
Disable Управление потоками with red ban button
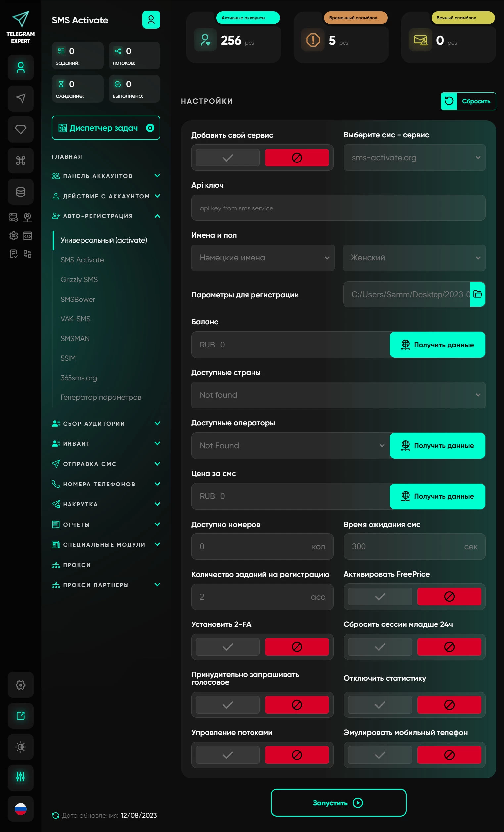coord(297,755)
